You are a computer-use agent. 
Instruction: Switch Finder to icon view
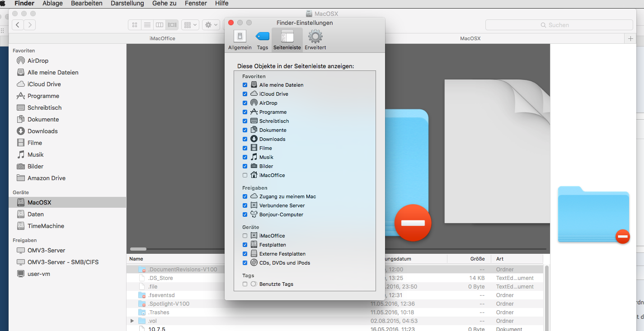(135, 25)
